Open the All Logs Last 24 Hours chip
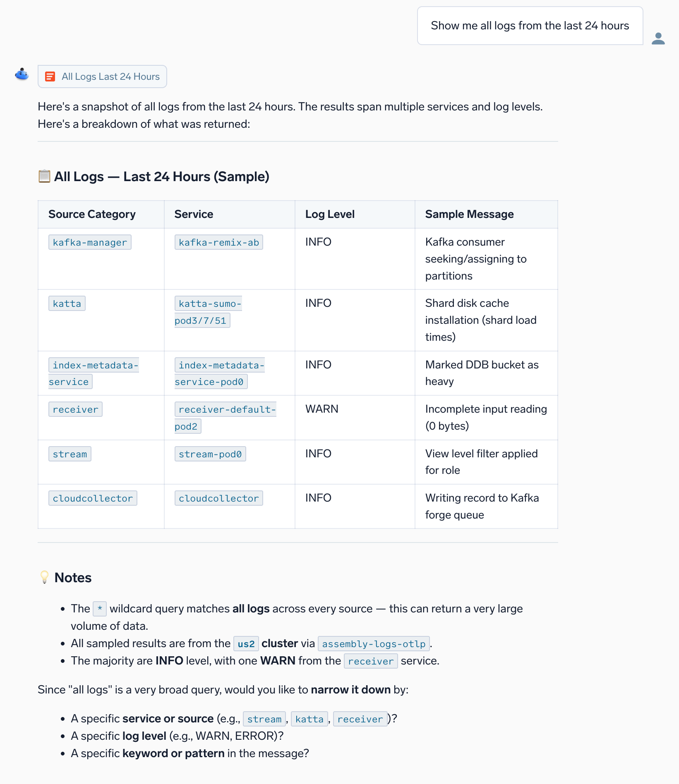Screen dimensions: 679x784 pyautogui.click(x=102, y=76)
